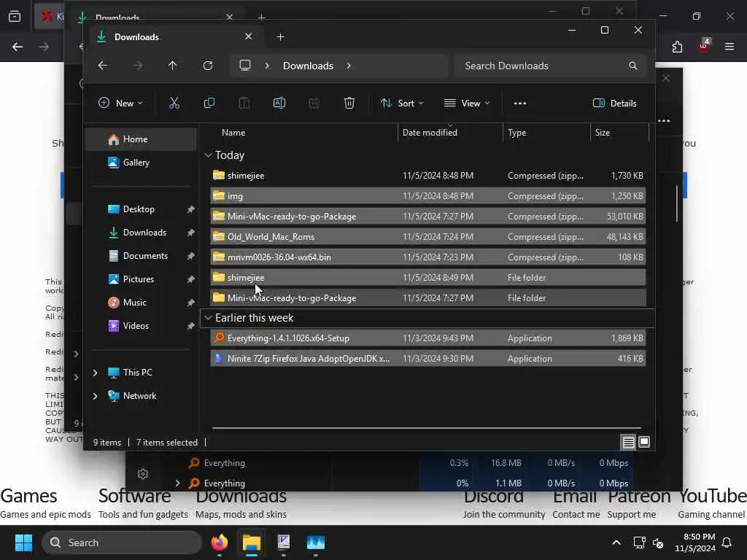Open the Firefox hamburger menu

pyautogui.click(x=729, y=47)
